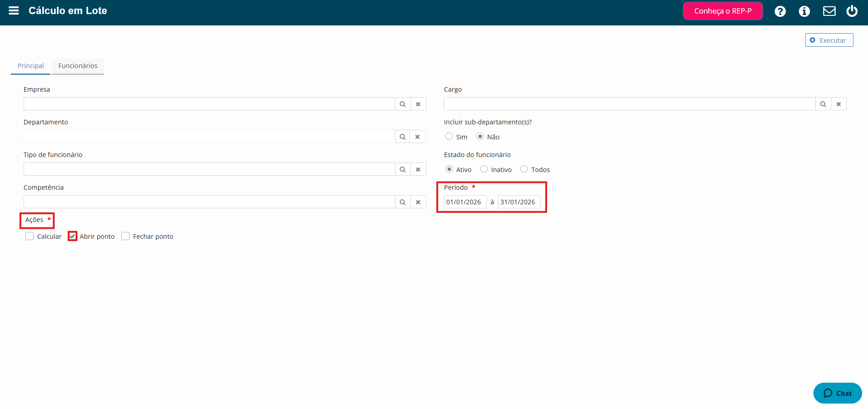This screenshot has width=868, height=409.
Task: Click into the Cargo input field
Action: click(630, 104)
